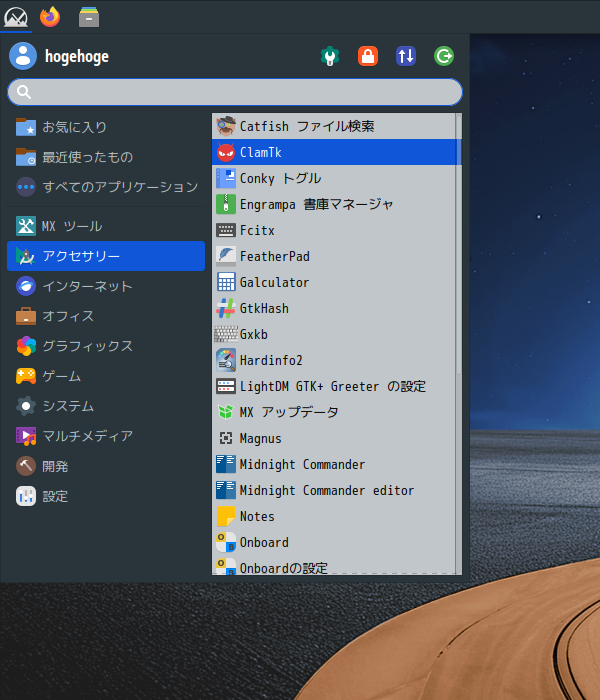Open Onboardの設定 entry
Screen dimensions: 600x700
[334, 567]
